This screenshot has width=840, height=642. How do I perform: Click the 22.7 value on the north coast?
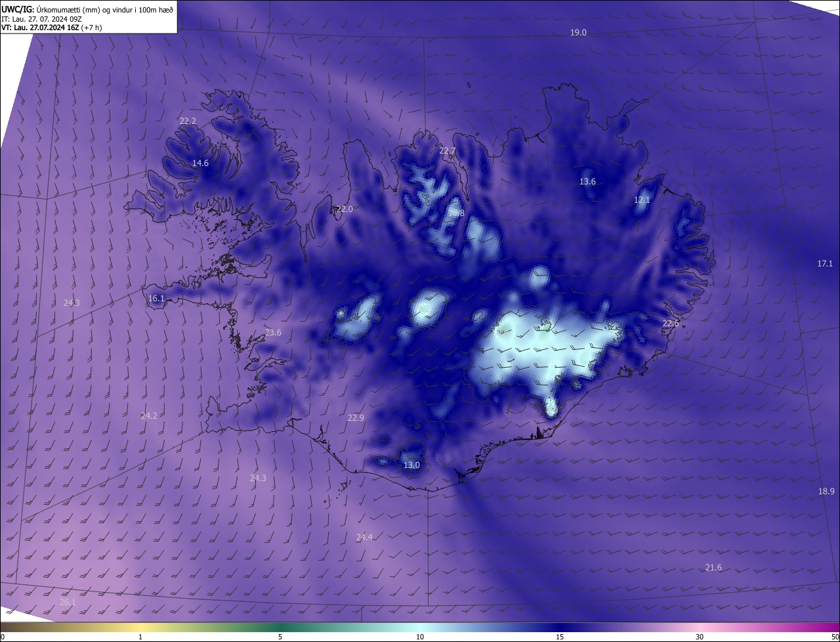point(447,151)
